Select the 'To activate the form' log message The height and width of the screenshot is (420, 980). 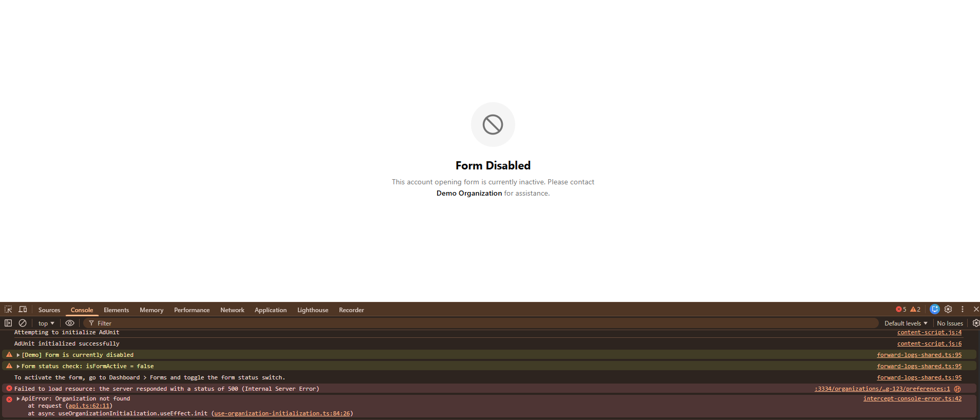pos(149,378)
